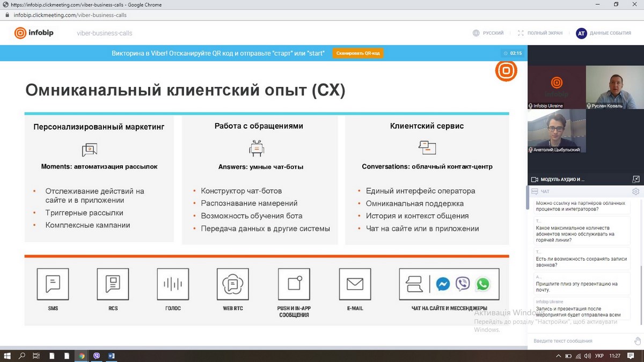This screenshot has height=362, width=644.
Task: Open Microsoft Word from the taskbar
Action: [112, 356]
